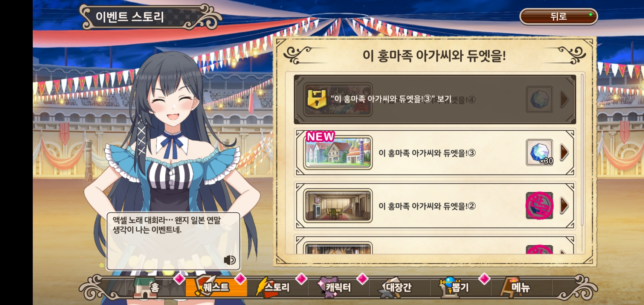Viewport: 644px width, 305px height.
Task: Go back with the 뒤로 button
Action: click(x=559, y=17)
